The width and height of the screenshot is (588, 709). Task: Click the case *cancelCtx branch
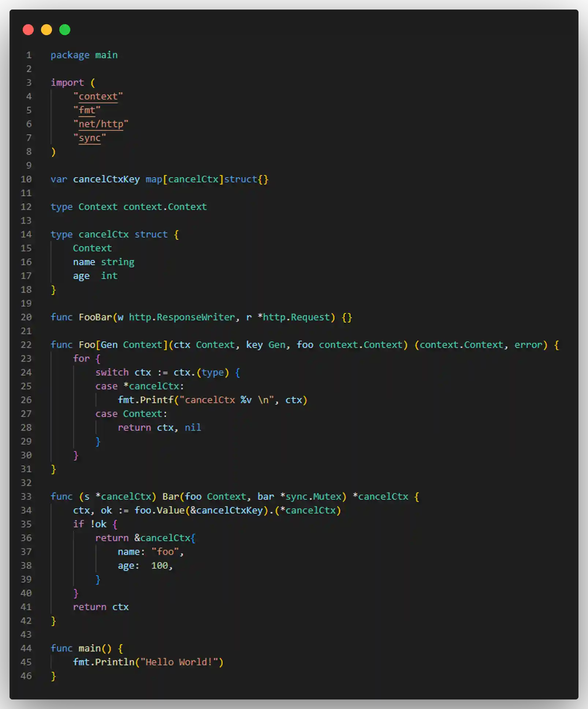139,386
